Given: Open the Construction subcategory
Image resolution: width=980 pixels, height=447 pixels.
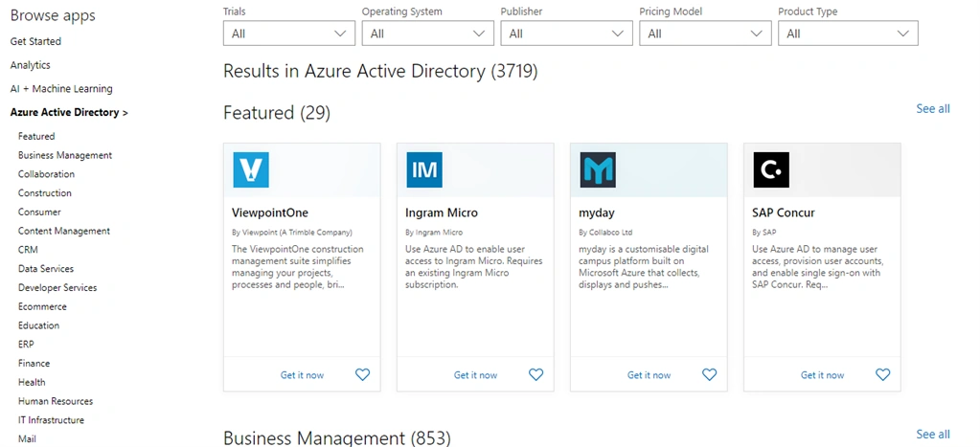Looking at the screenshot, I should (x=45, y=193).
